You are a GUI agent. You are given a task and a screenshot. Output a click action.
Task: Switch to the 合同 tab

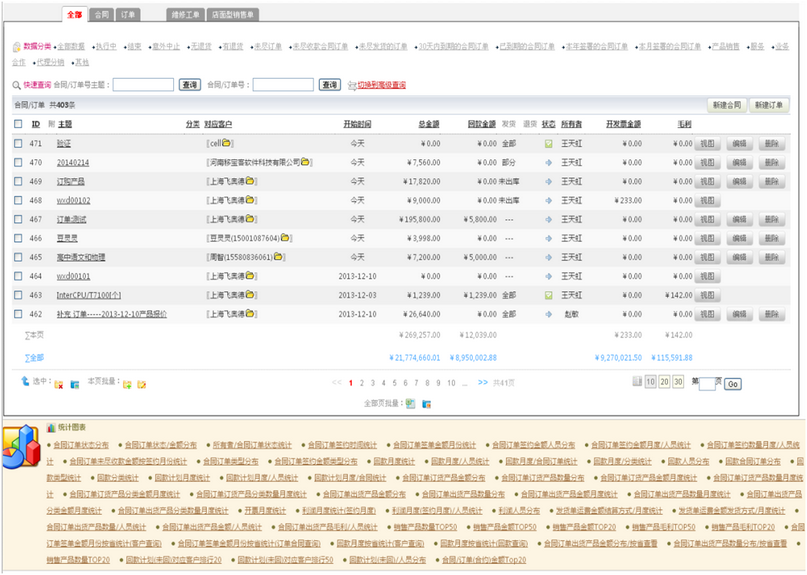(x=101, y=15)
